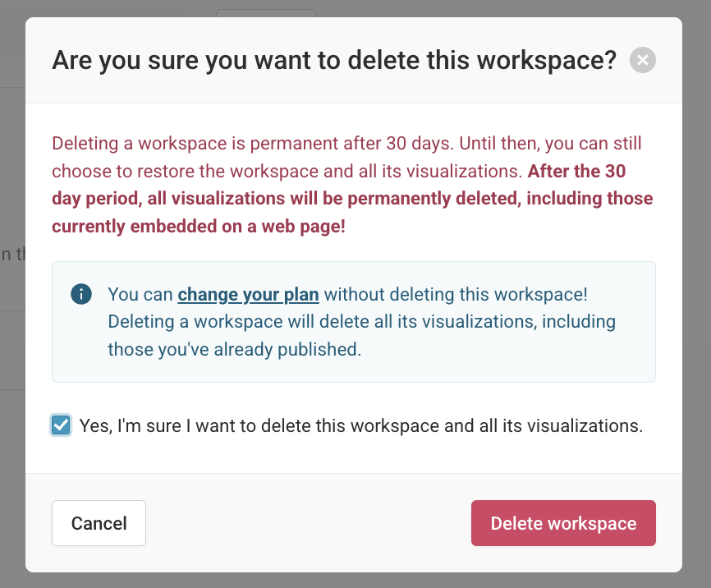Click 'Until then, you can still' warning sentence
Viewport: 711px width, 588px height.
pyautogui.click(x=550, y=144)
